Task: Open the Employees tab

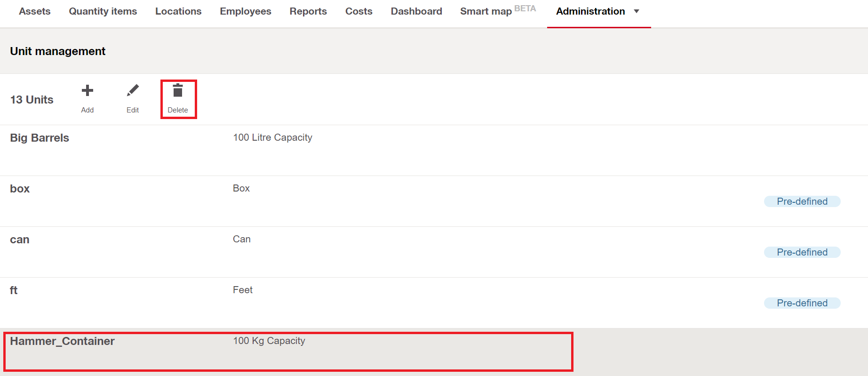Action: [246, 11]
